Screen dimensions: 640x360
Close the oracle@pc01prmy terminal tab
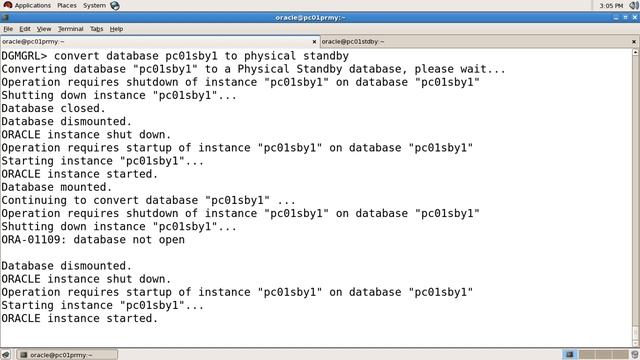pyautogui.click(x=314, y=42)
